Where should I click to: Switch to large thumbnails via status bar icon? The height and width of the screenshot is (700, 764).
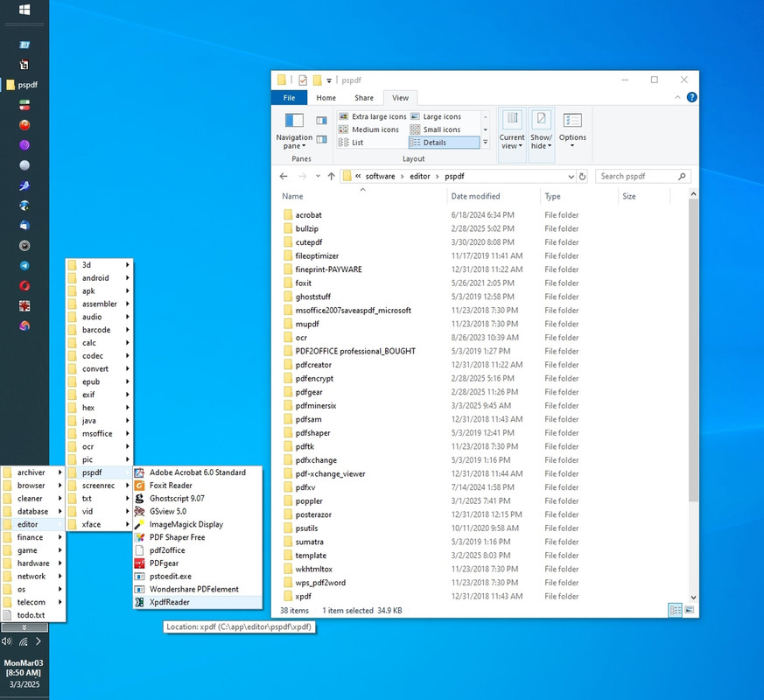(689, 610)
